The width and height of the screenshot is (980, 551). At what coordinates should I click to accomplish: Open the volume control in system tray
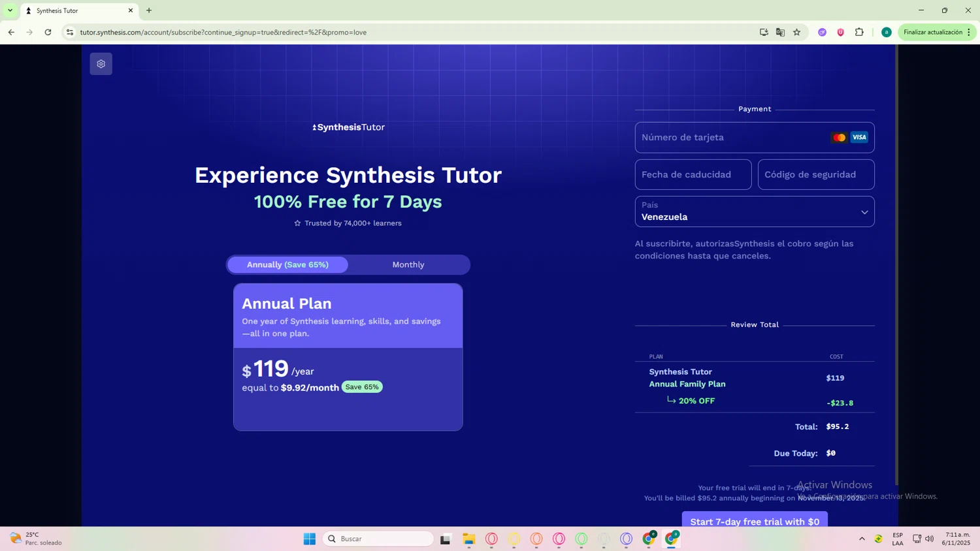[930, 539]
